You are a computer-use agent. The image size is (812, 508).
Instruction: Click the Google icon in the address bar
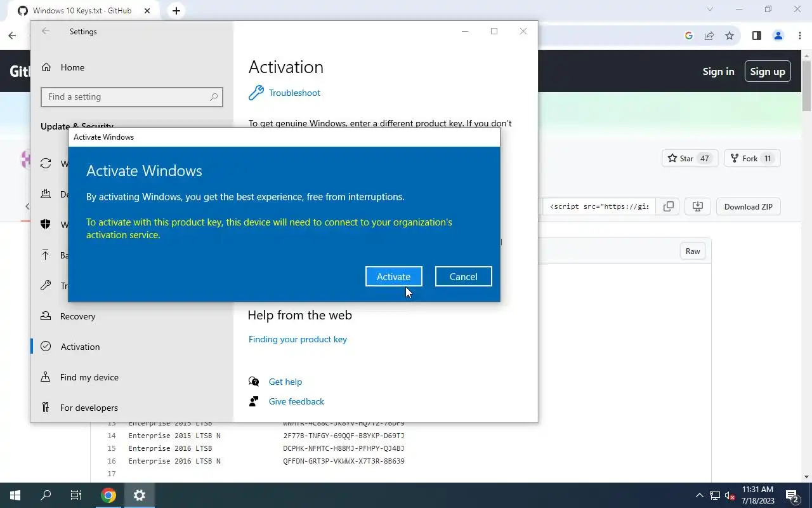(689, 36)
